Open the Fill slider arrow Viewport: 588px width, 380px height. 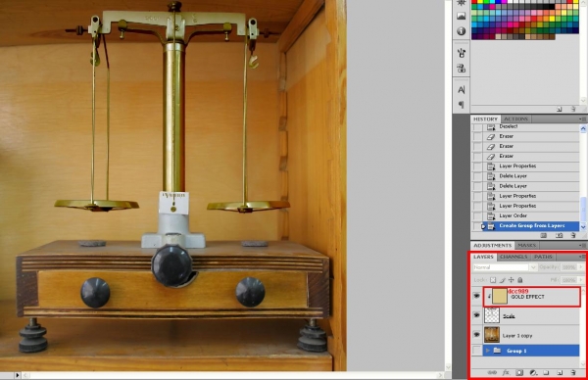click(581, 280)
